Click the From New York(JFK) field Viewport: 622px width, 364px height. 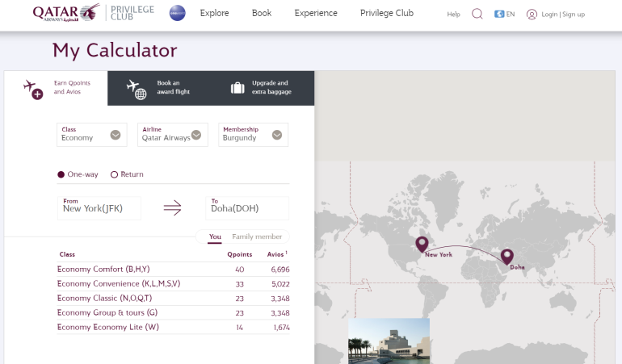pos(99,208)
